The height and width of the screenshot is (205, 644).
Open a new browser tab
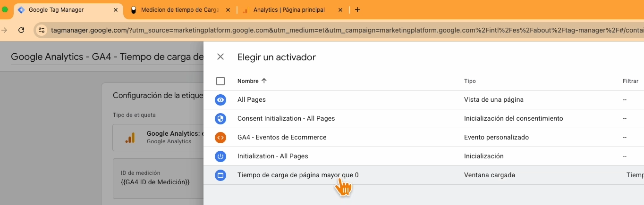click(357, 10)
